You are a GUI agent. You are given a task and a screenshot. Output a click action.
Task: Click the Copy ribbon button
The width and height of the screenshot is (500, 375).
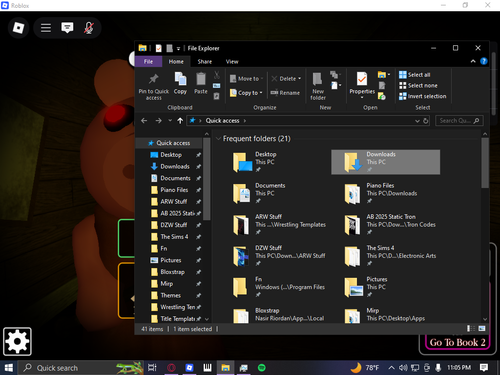(180, 83)
